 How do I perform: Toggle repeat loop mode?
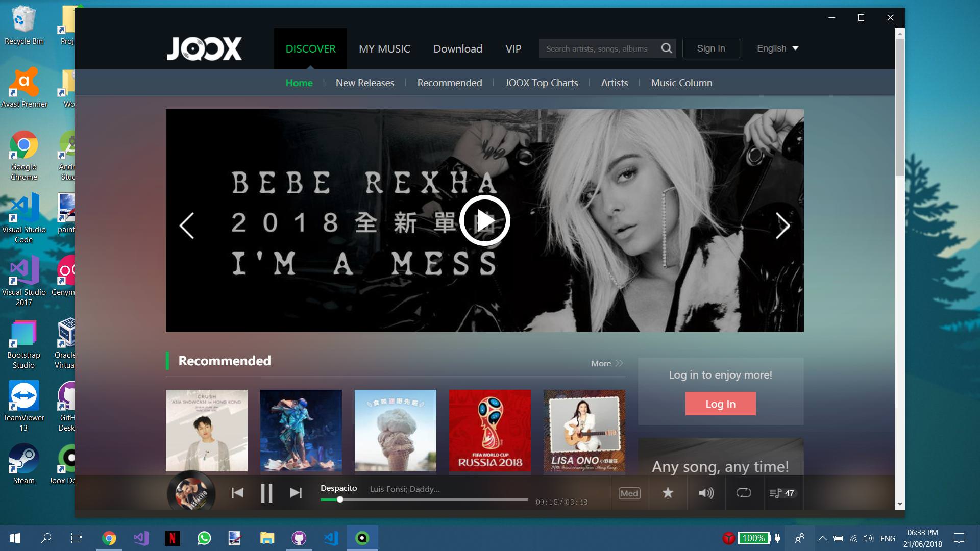click(x=744, y=493)
